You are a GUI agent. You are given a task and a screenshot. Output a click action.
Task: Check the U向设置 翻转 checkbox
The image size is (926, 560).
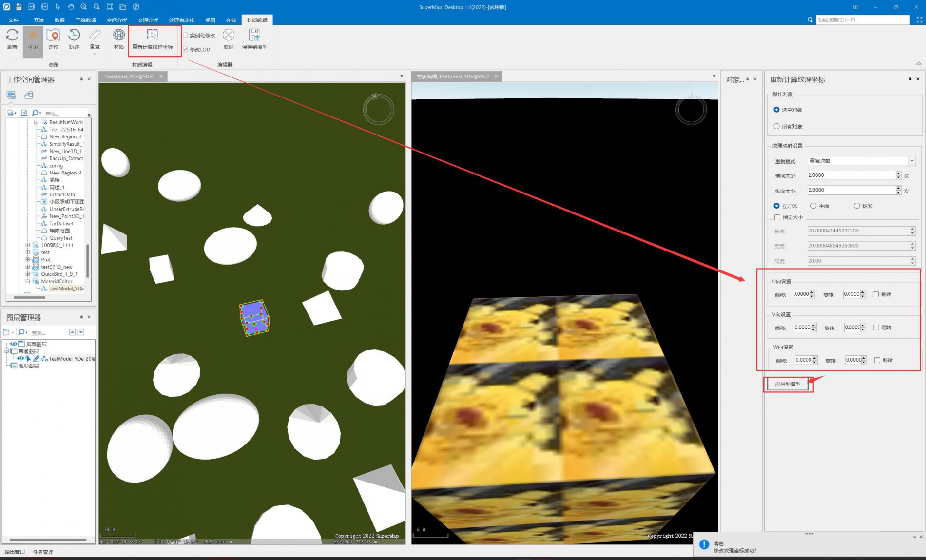coord(876,294)
